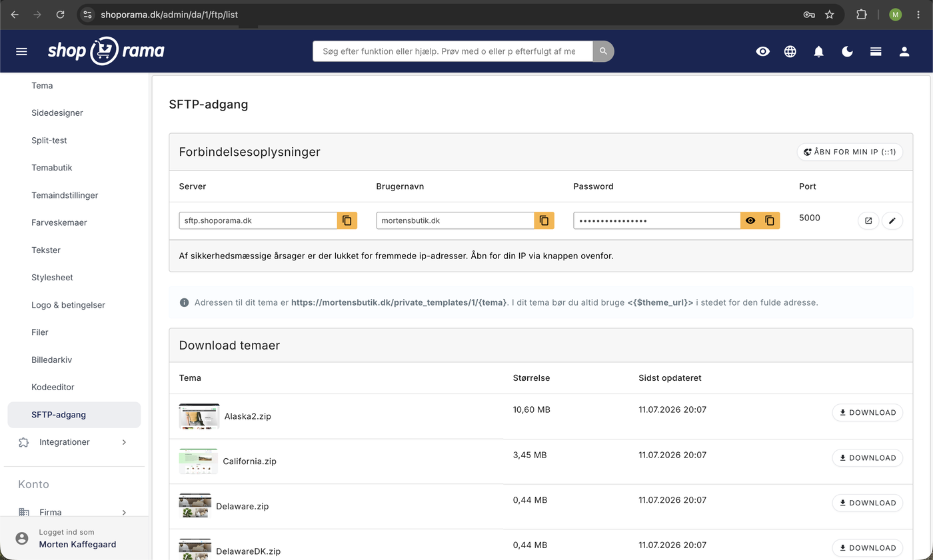The height and width of the screenshot is (560, 933).
Task: Select SFTP-adgang in sidebar
Action: 74,415
